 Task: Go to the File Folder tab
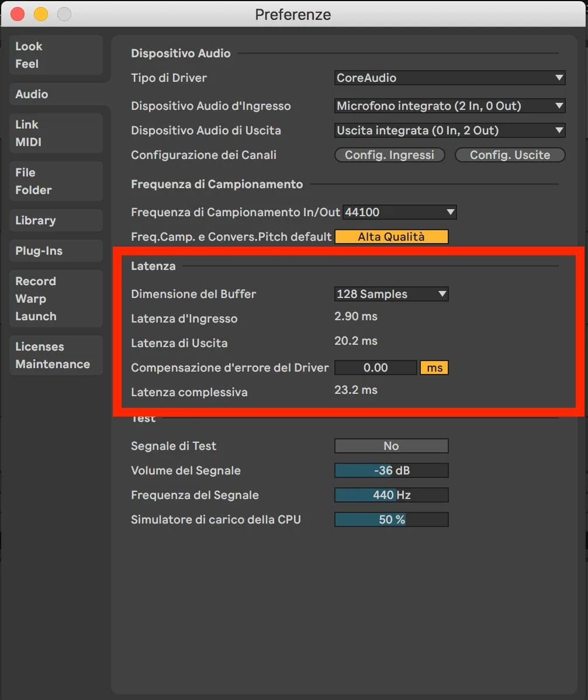[x=56, y=181]
